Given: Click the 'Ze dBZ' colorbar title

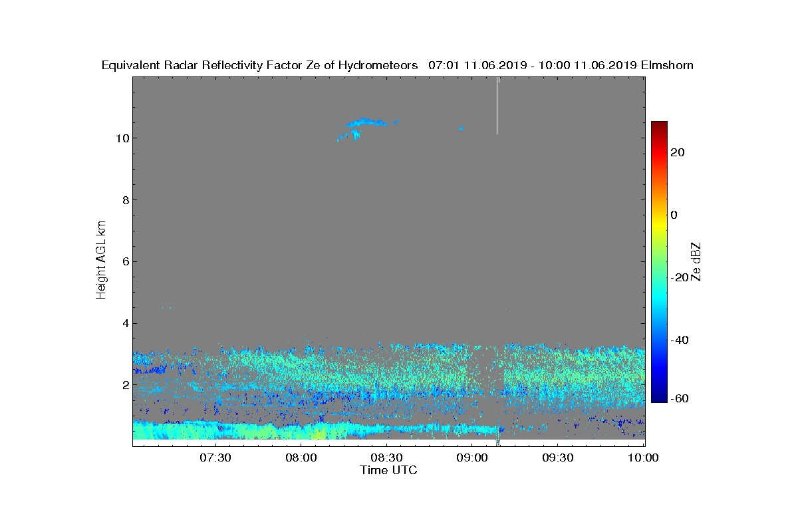Looking at the screenshot, I should coord(696,261).
